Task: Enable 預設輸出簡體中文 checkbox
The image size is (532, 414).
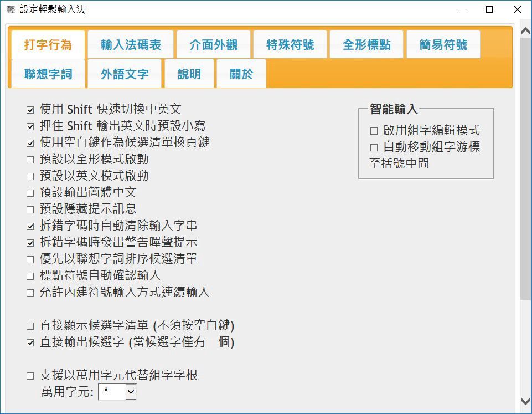Action: [30, 193]
